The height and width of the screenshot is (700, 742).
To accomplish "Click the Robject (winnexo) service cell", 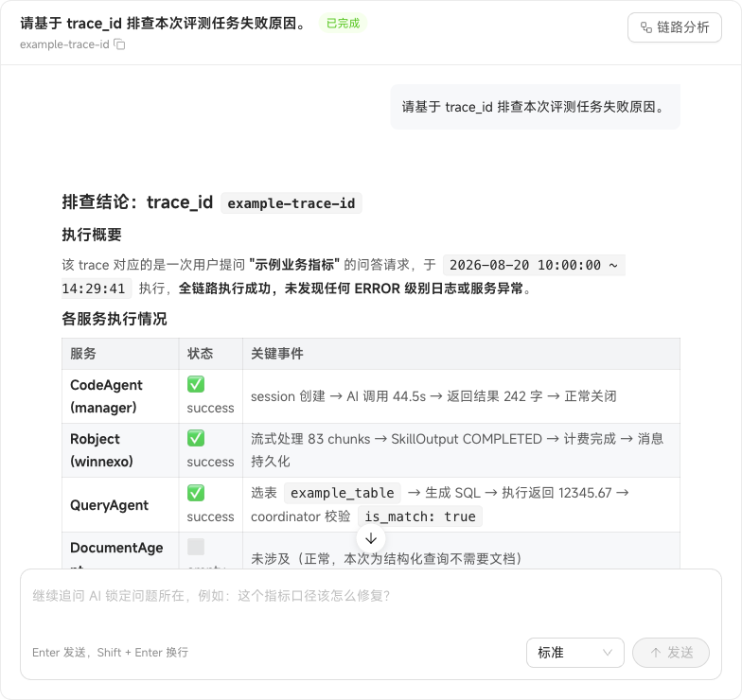I will (x=120, y=450).
